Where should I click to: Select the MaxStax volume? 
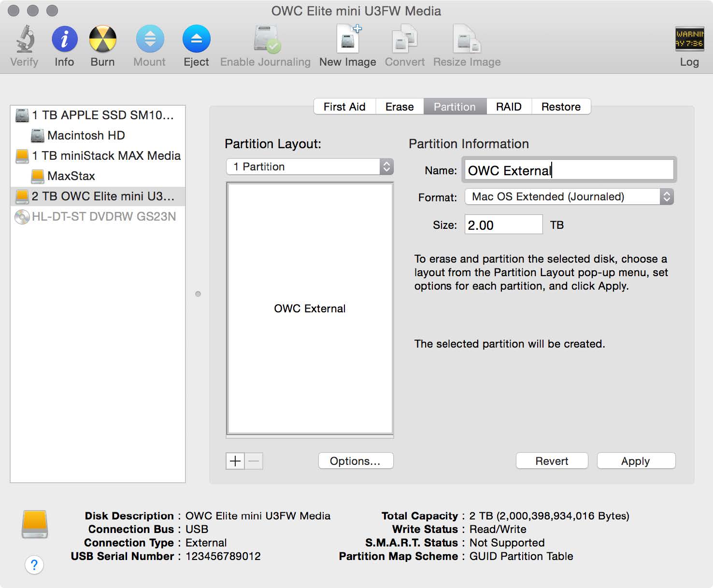69,176
